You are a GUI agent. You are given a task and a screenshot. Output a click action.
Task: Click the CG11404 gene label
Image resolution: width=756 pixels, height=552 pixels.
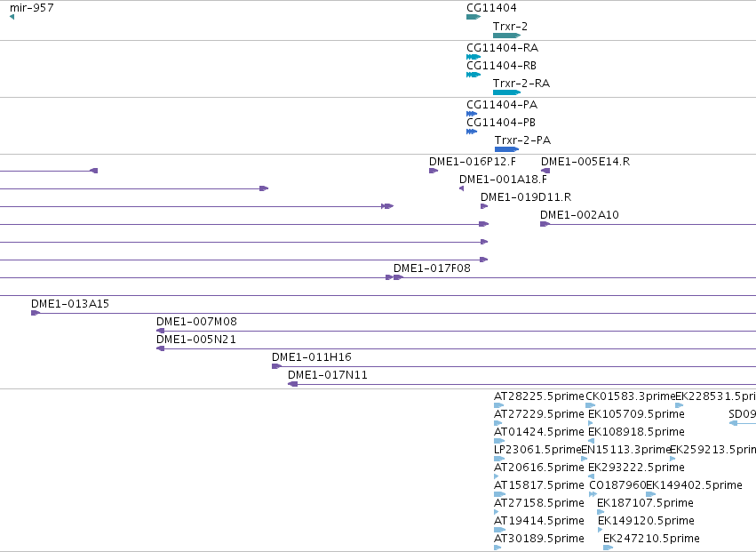[491, 8]
